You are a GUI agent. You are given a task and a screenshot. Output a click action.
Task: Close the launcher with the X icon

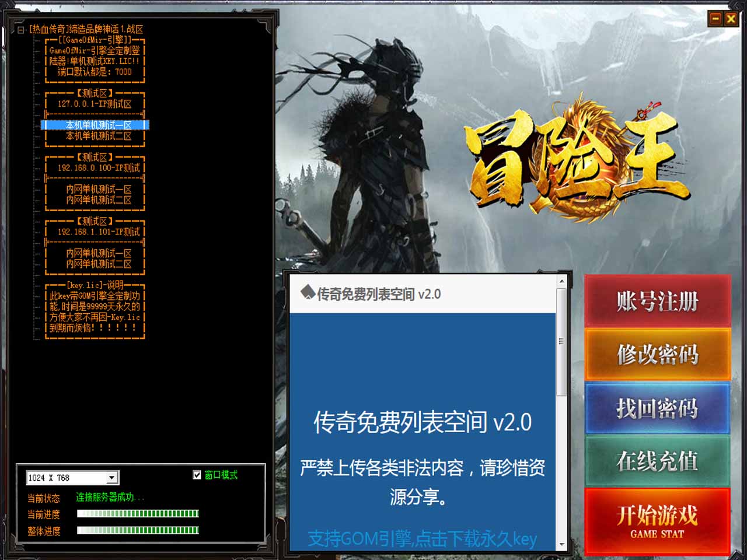[731, 19]
